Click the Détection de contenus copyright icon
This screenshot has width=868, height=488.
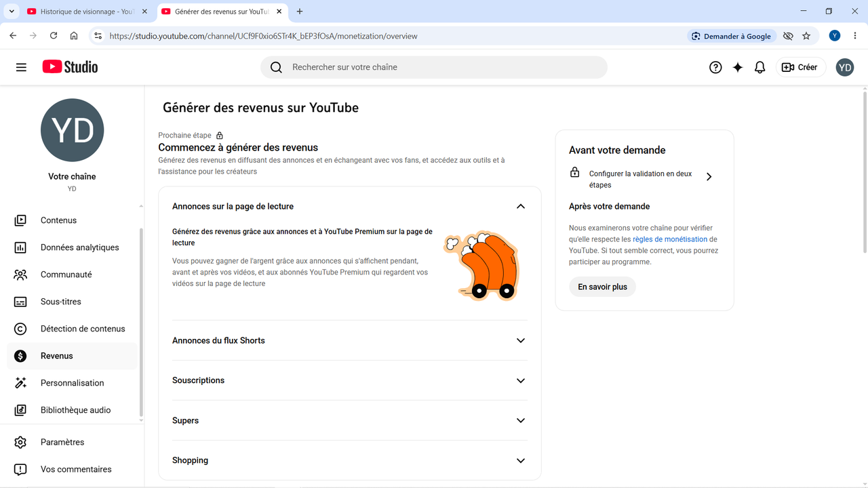(x=20, y=329)
